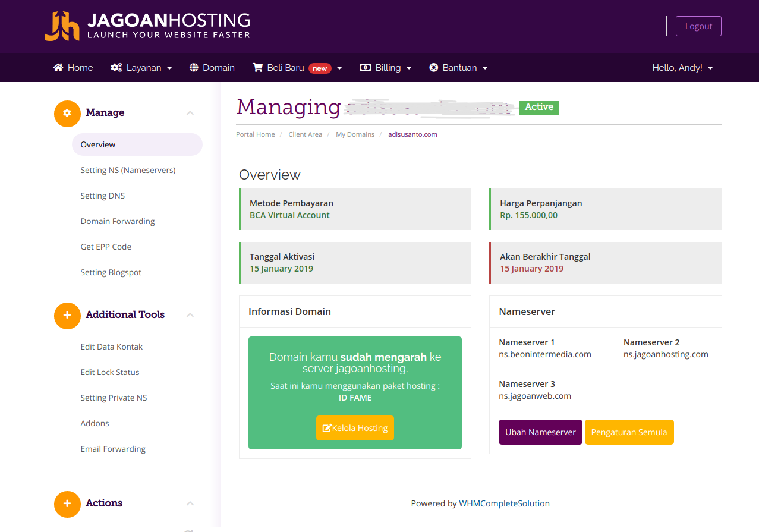Collapse the Actions sidebar section

point(190,503)
